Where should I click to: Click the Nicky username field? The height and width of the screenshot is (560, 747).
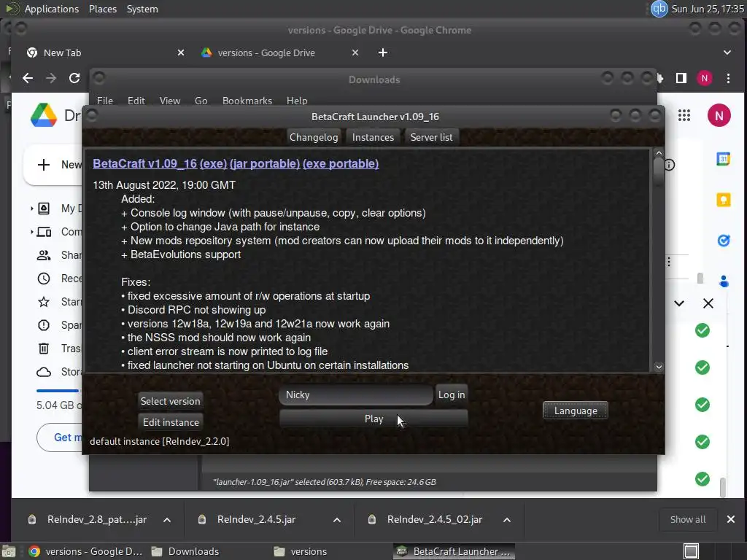pos(356,394)
